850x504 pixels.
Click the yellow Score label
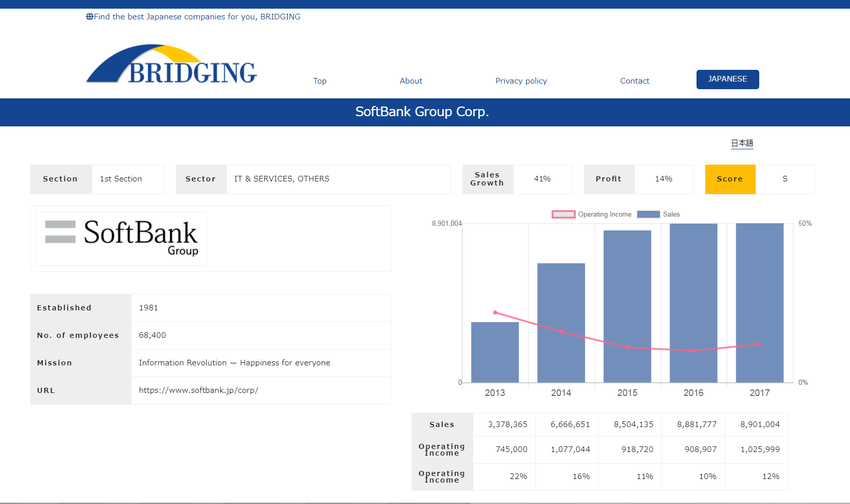point(730,179)
